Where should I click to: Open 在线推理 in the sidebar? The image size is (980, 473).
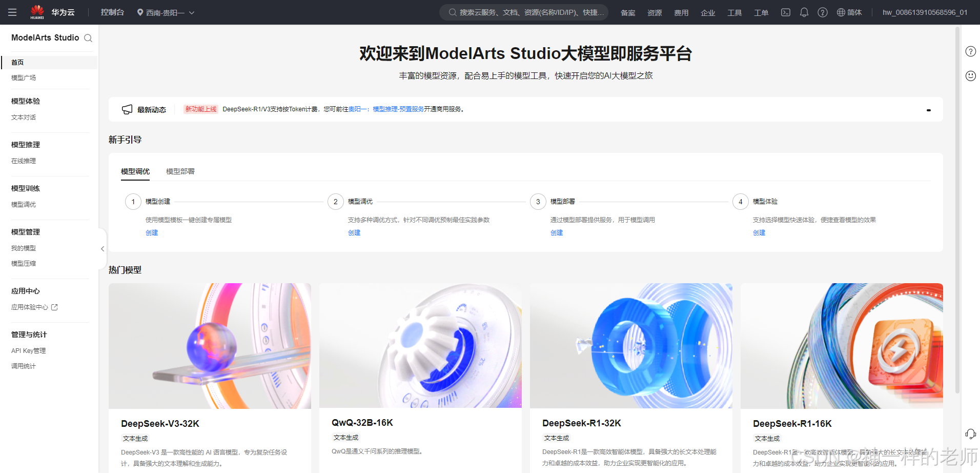point(24,161)
